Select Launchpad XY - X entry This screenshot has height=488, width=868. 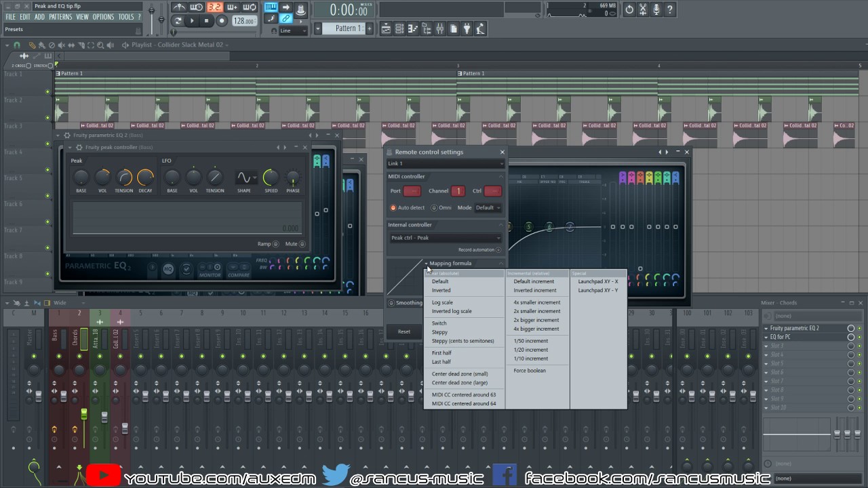click(597, 281)
